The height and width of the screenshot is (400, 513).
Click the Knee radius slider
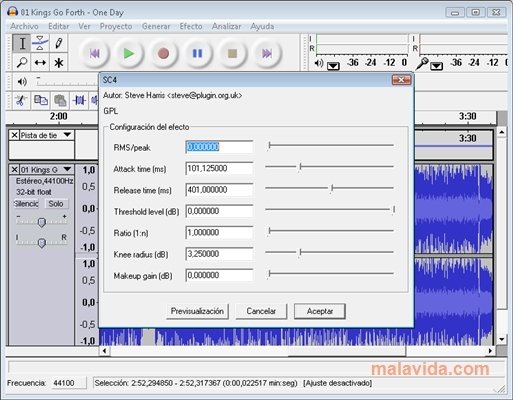(330, 252)
